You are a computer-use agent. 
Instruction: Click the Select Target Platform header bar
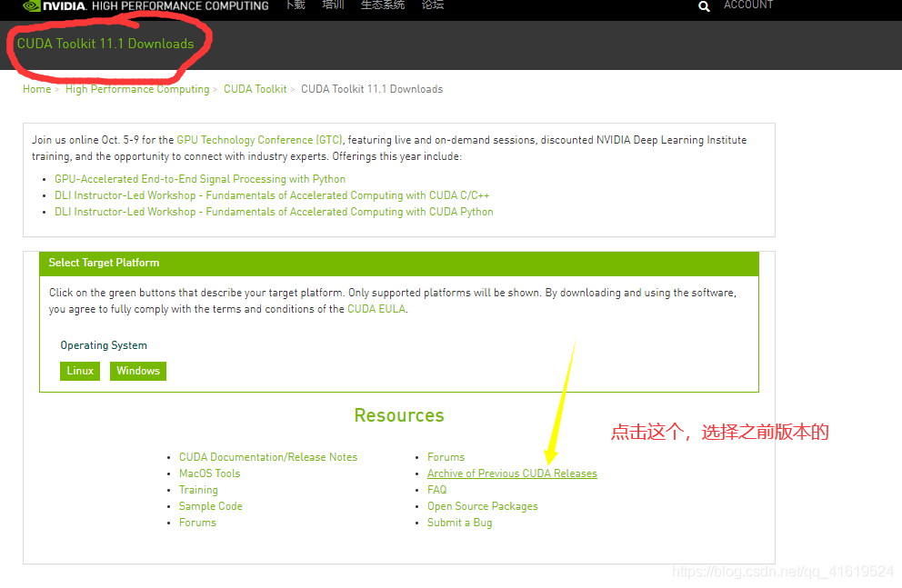click(x=399, y=264)
